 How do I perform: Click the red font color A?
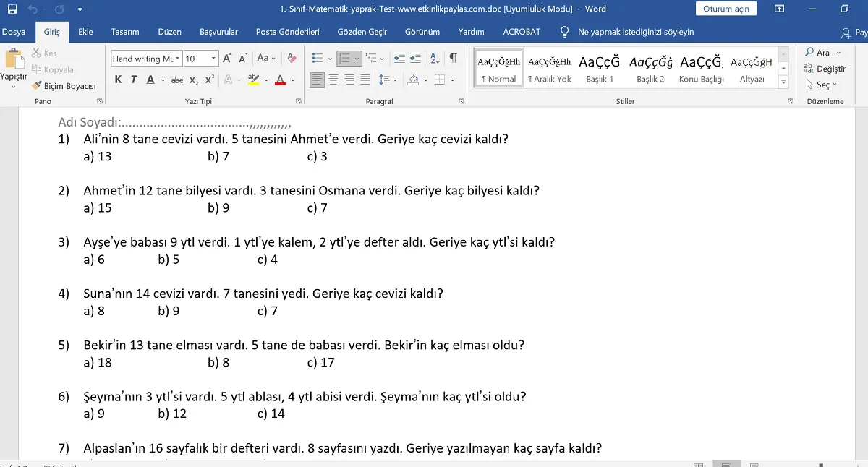pos(281,80)
